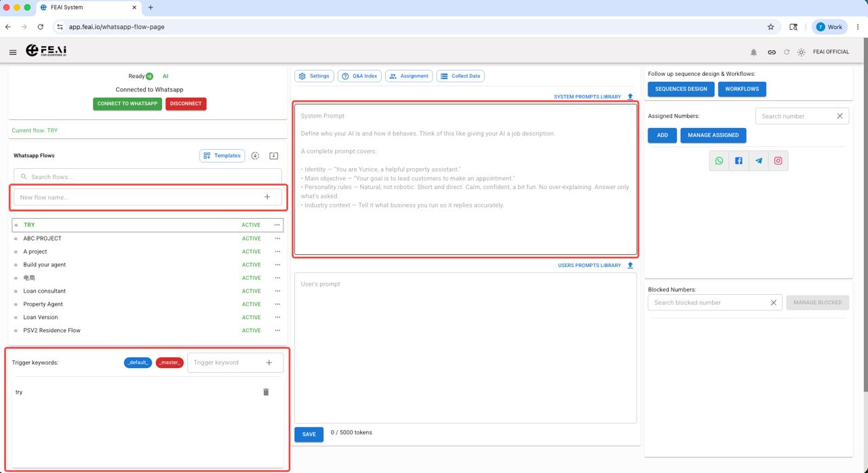Viewport: 868px width, 473px height.
Task: Open more options for PSV2 Residence Flow
Action: (x=277, y=331)
